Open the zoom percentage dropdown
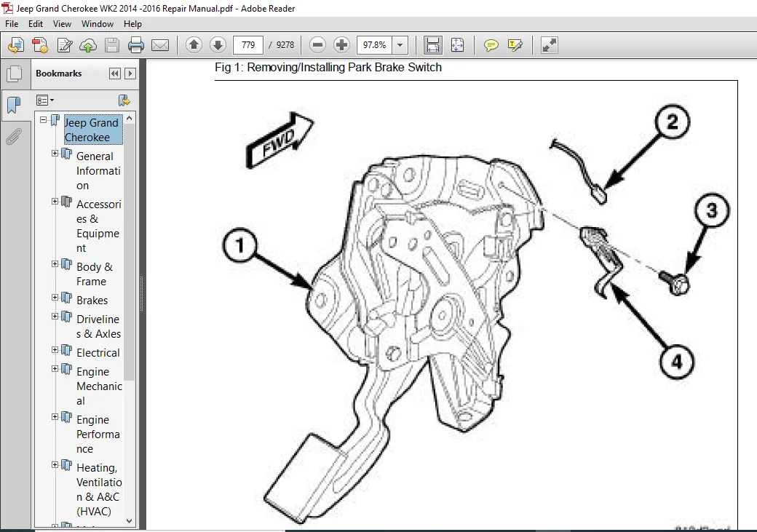757x532 pixels. click(400, 45)
